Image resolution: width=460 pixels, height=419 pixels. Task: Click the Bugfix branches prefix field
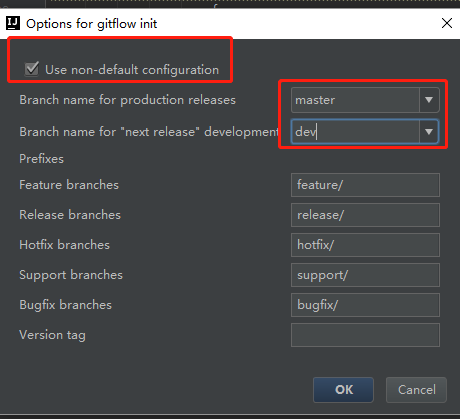coord(365,305)
